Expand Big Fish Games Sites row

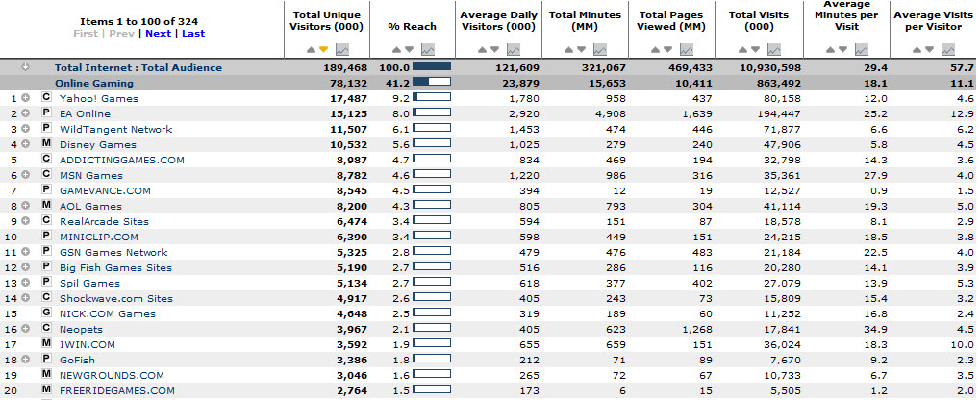click(26, 267)
